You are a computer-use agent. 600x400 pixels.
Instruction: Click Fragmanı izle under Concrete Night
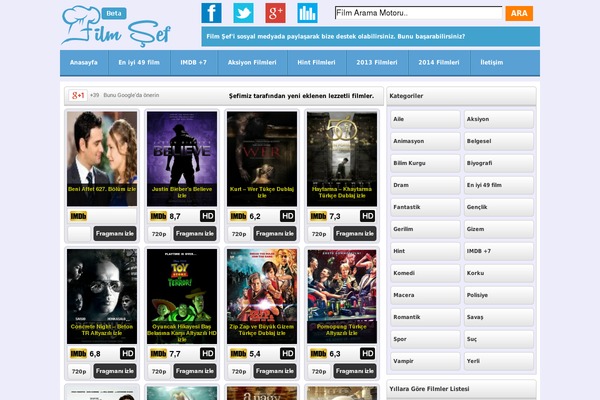pyautogui.click(x=115, y=371)
